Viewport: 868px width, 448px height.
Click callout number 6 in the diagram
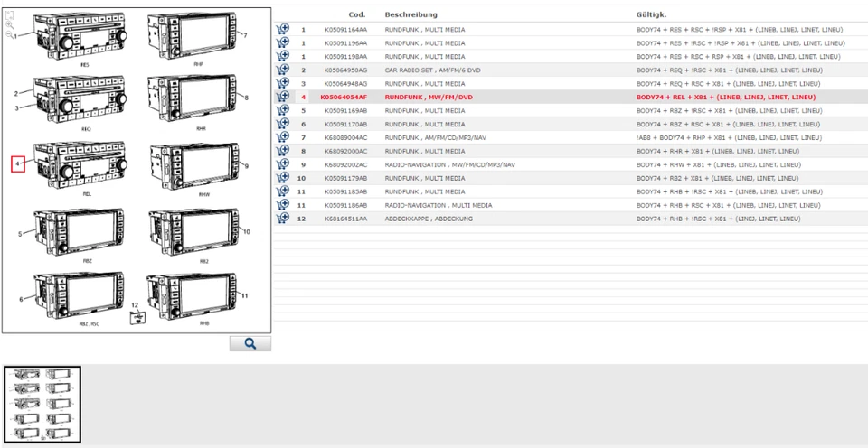pyautogui.click(x=22, y=299)
